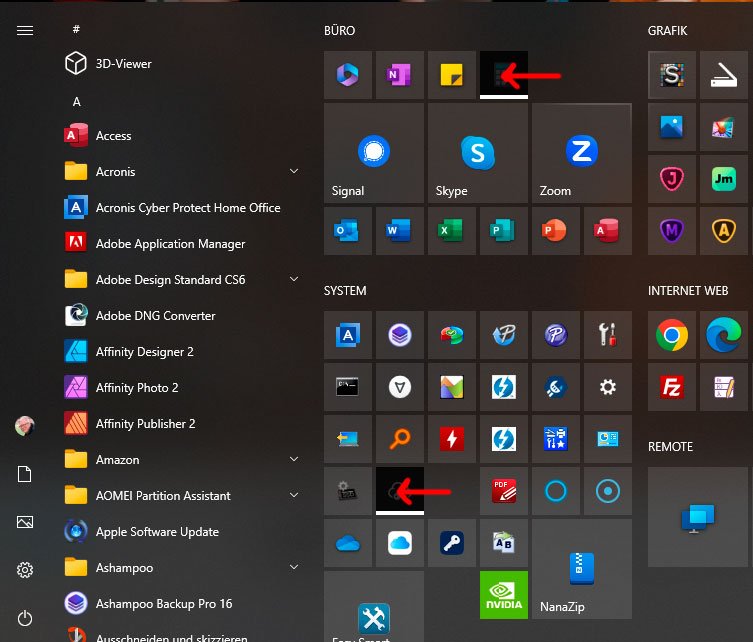Expand the Ashampoo folder

pos(294,568)
